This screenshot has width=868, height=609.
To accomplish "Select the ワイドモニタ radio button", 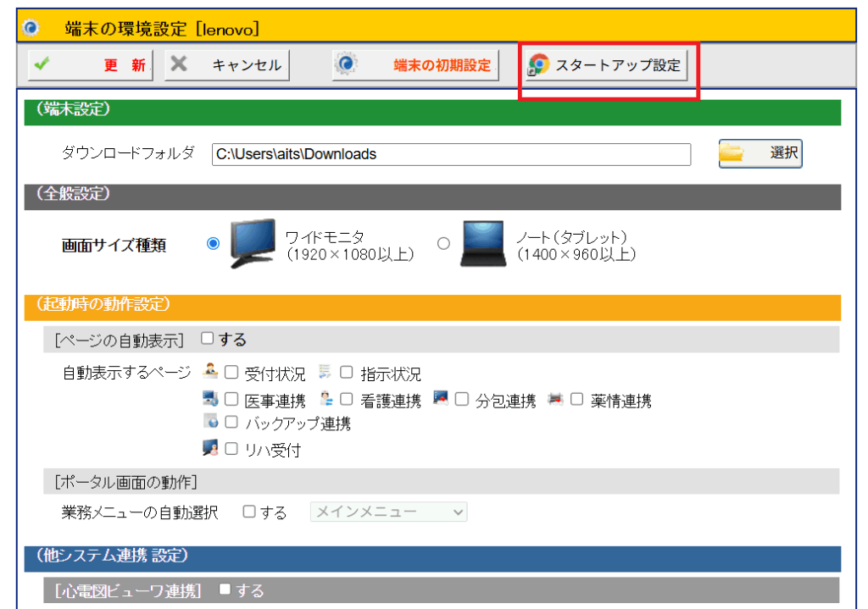I will click(x=213, y=244).
